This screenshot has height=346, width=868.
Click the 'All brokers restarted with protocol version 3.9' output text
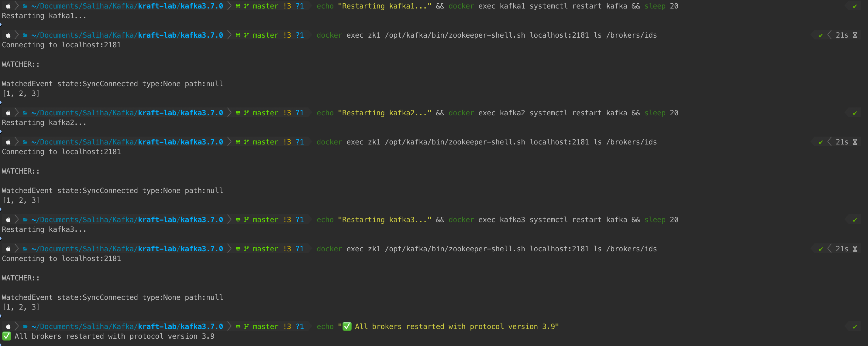coord(114,336)
